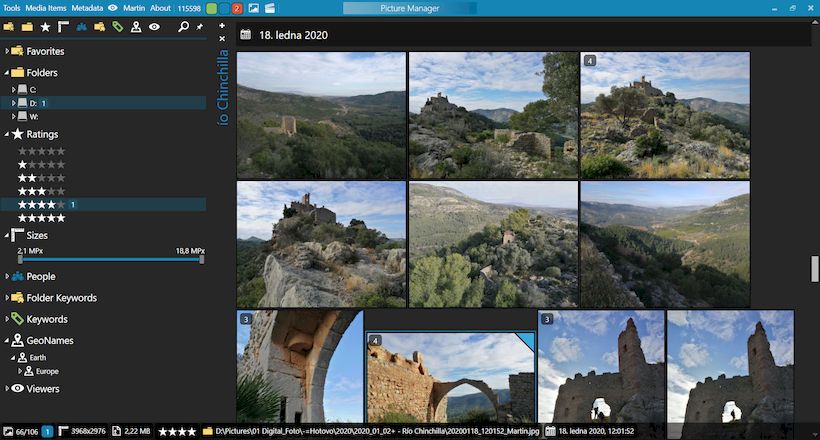Click the 3968x2976 dimensions in status bar
The image size is (820, 440).
pyautogui.click(x=88, y=432)
